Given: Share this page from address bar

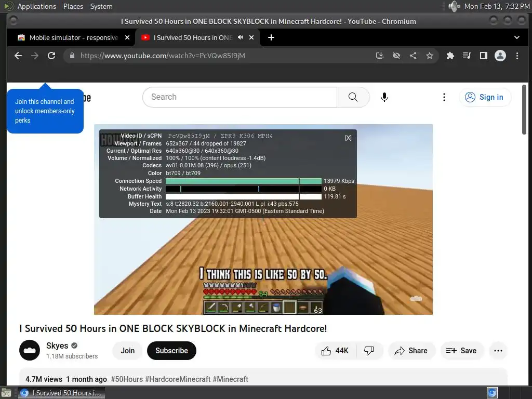Looking at the screenshot, I should click(x=413, y=56).
